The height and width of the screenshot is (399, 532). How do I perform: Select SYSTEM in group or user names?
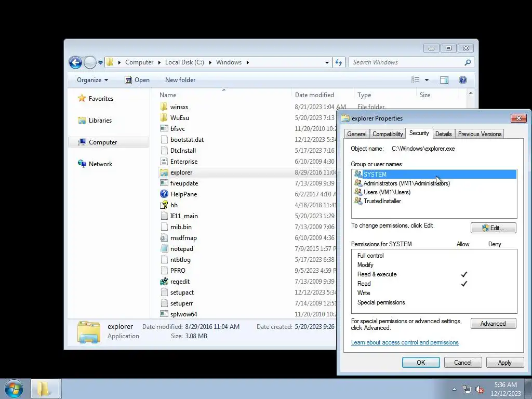[434, 175]
